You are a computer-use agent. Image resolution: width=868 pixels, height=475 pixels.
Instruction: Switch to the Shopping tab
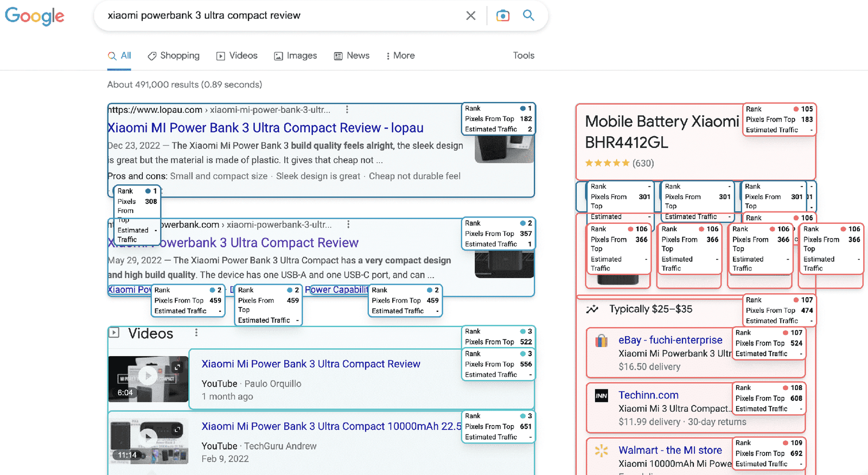[174, 56]
